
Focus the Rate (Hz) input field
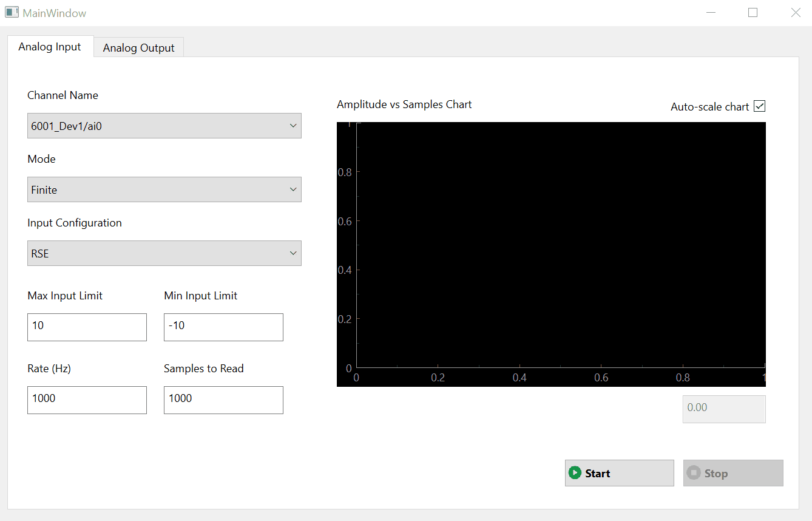pyautogui.click(x=87, y=400)
